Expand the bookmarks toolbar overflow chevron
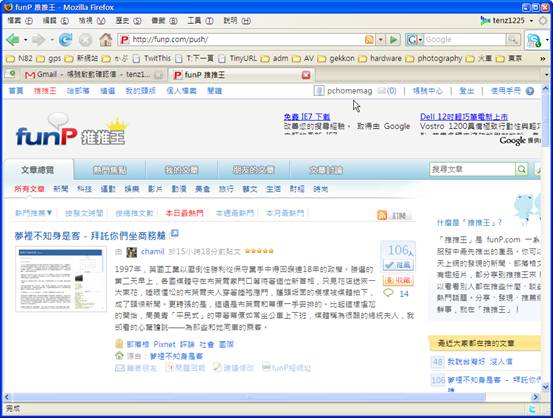This screenshot has height=418, width=553. point(543,59)
